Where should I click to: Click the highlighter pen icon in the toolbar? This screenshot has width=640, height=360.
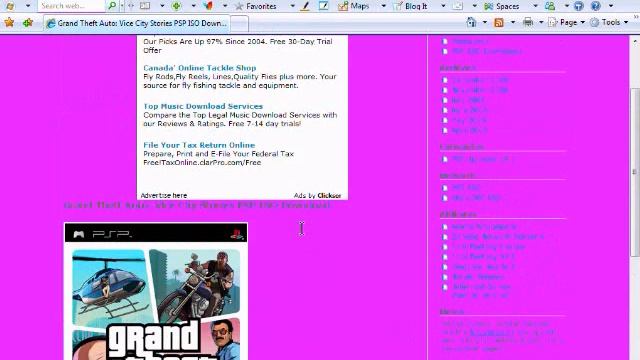[x=304, y=6]
